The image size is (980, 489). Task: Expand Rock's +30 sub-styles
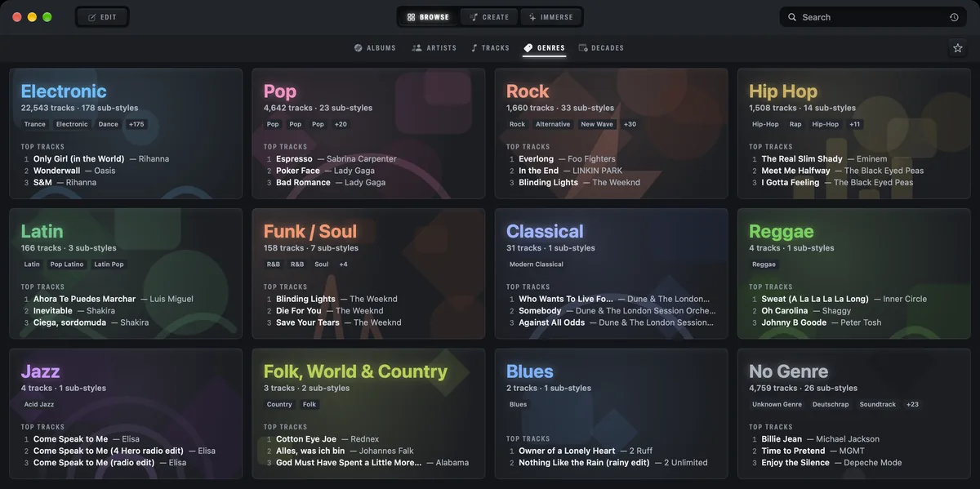point(630,124)
